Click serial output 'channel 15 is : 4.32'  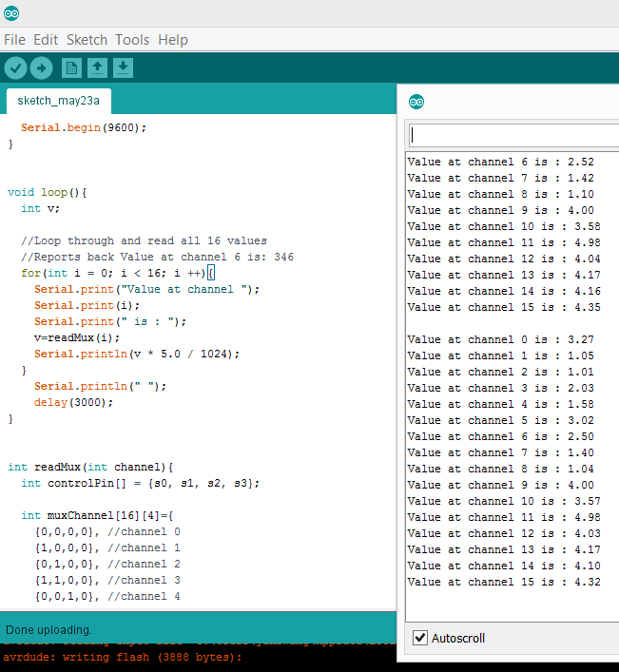pos(534,582)
